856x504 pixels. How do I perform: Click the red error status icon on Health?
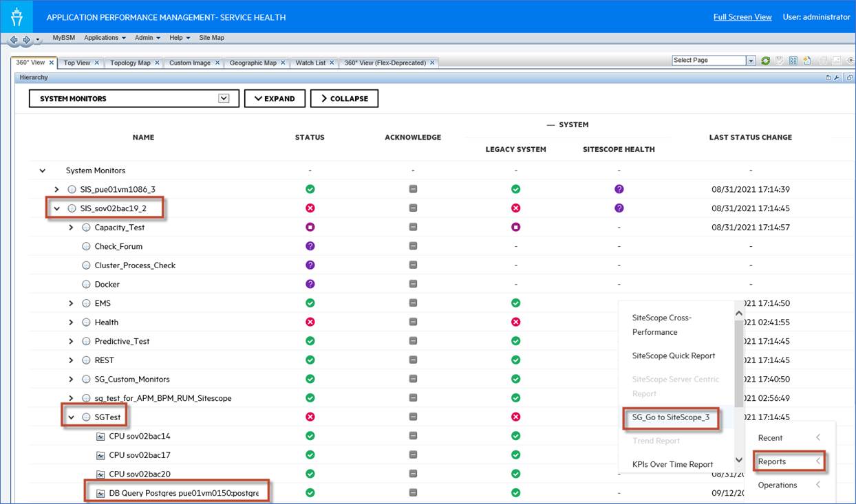pyautogui.click(x=310, y=322)
